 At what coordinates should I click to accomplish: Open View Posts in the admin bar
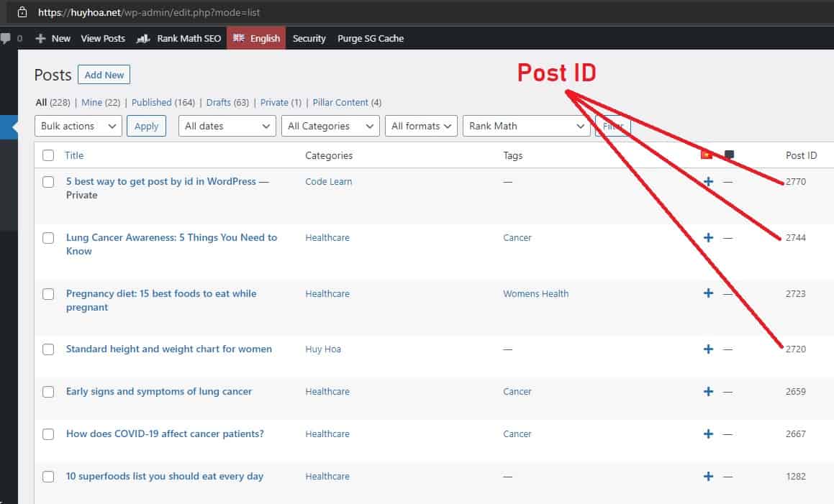[x=103, y=38]
